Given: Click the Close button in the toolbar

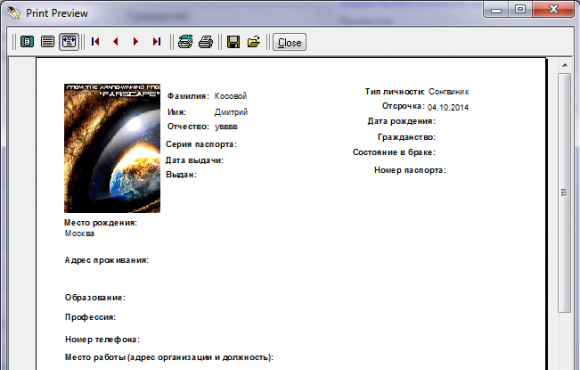Looking at the screenshot, I should (290, 42).
